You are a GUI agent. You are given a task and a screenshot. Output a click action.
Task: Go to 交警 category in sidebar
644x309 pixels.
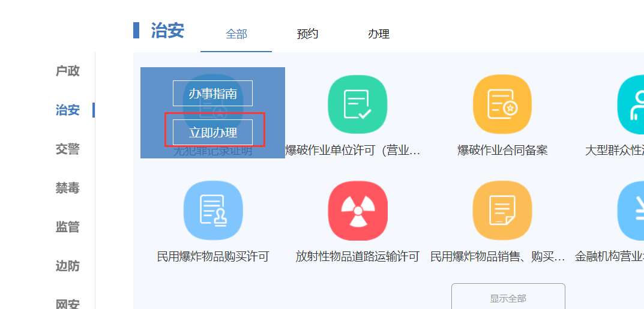67,149
